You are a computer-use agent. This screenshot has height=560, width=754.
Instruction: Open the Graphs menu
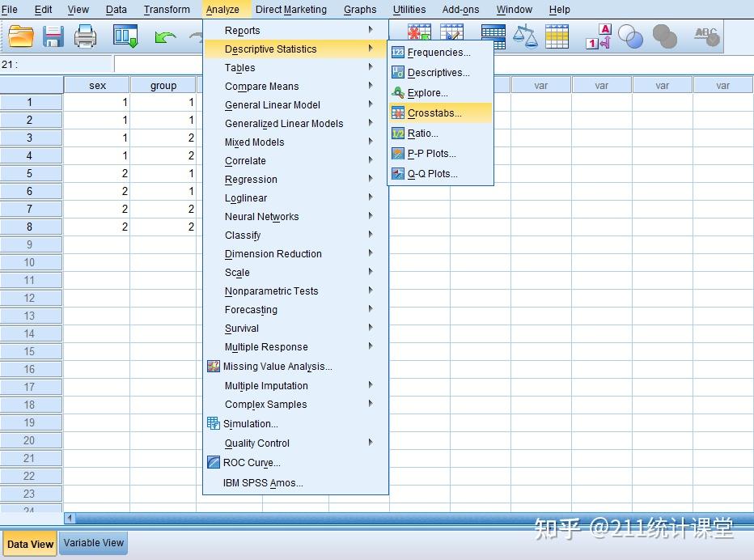coord(359,9)
